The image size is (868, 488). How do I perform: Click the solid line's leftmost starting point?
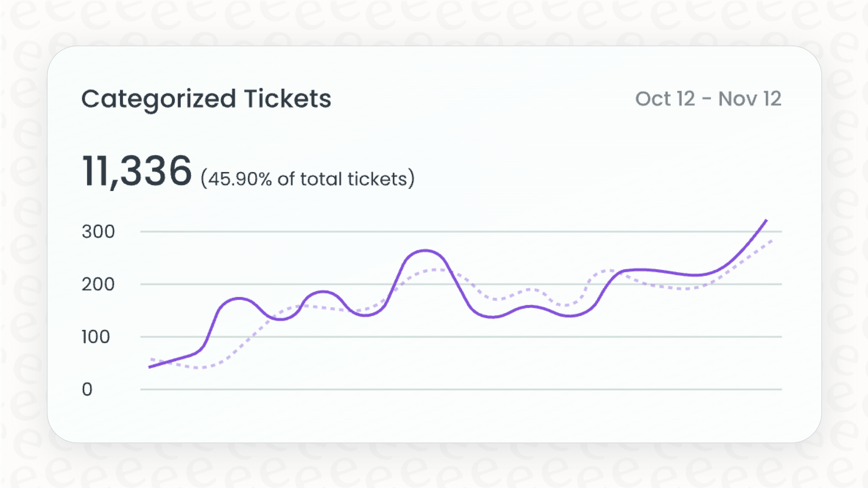click(x=150, y=367)
